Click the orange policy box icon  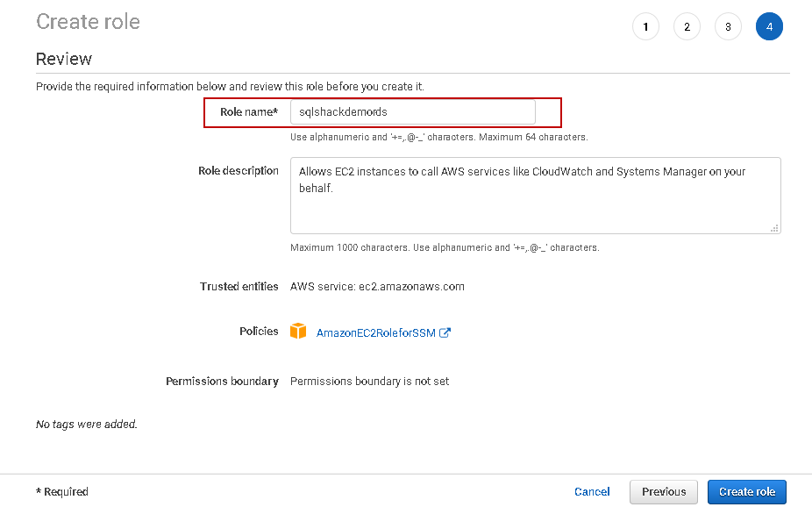click(x=299, y=332)
